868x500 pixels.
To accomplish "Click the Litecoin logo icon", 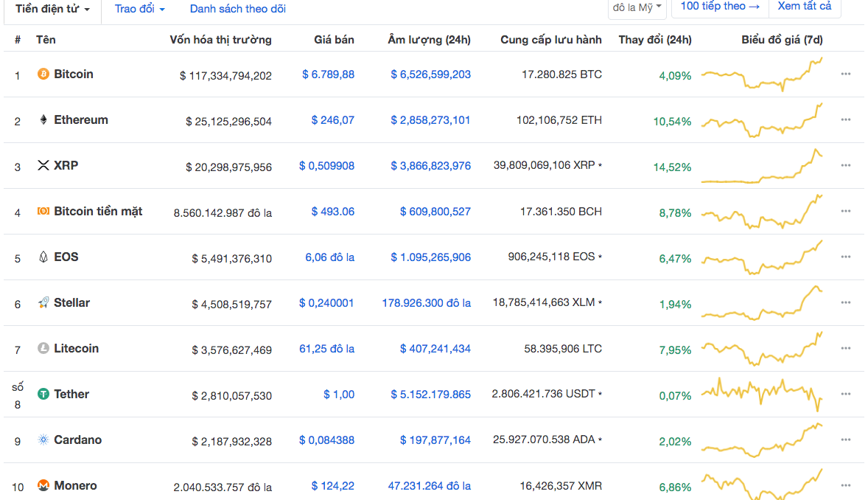I will click(43, 348).
